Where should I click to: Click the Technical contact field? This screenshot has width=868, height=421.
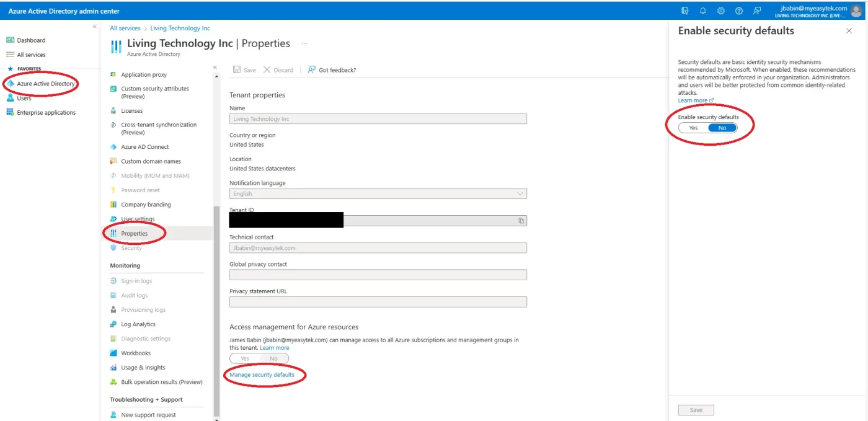[378, 247]
